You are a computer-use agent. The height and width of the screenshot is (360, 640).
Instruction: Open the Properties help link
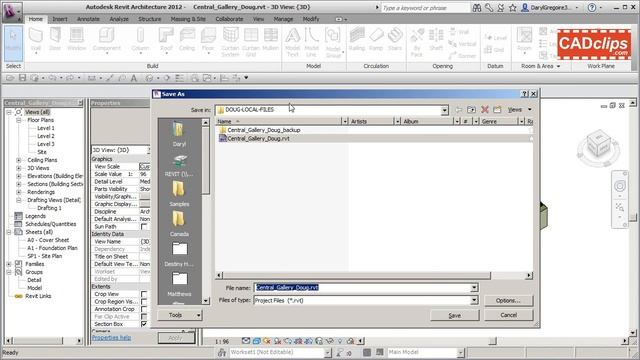(111, 338)
